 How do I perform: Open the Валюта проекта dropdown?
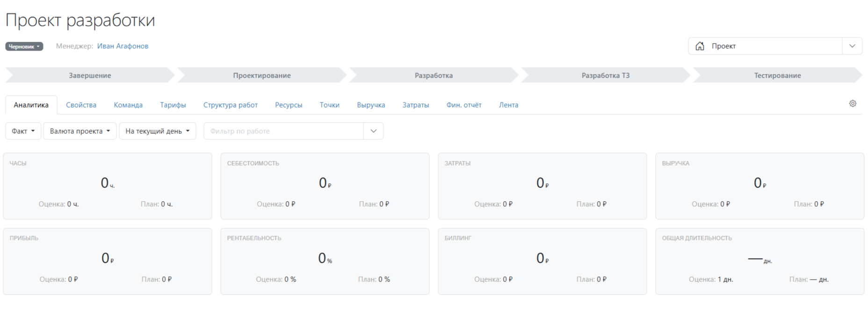tap(80, 131)
